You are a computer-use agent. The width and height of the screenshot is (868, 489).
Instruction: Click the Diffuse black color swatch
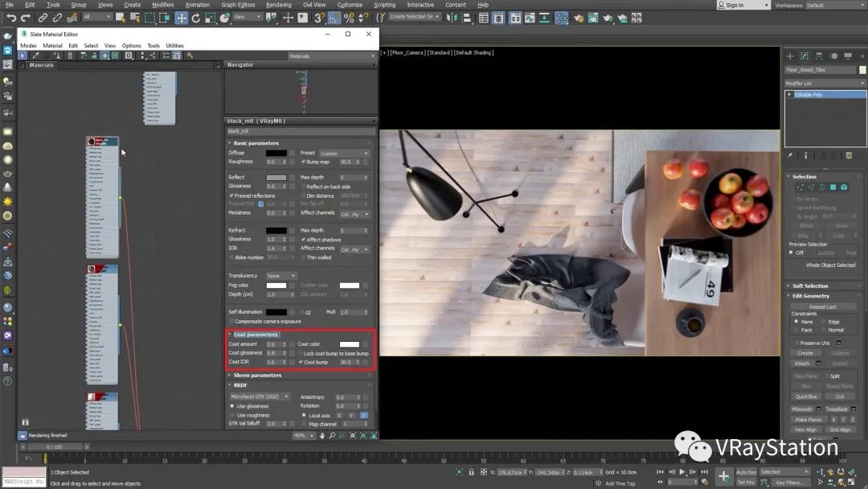276,153
